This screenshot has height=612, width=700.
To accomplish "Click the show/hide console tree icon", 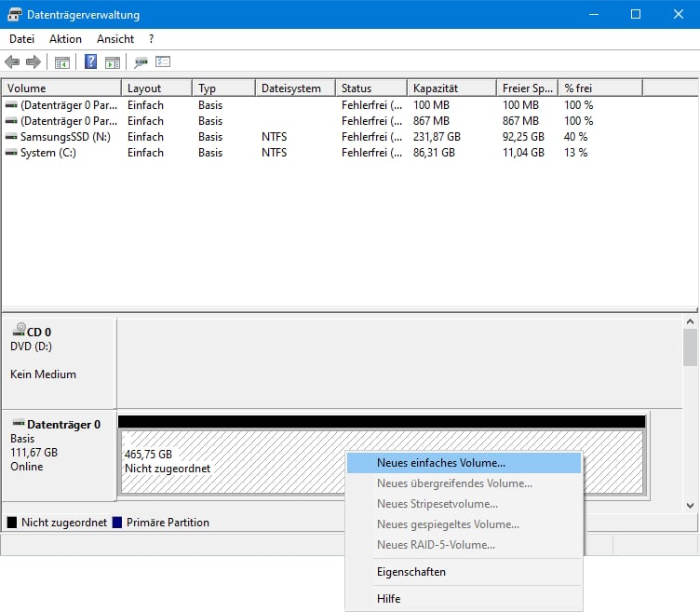I will (62, 62).
